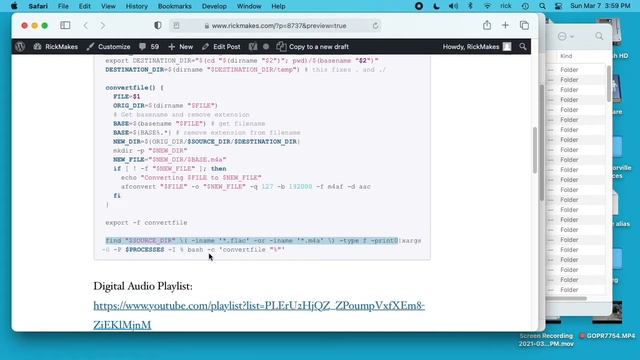The width and height of the screenshot is (640, 360).
Task: Open the YouTube Digital Audio playlist link
Action: click(259, 315)
